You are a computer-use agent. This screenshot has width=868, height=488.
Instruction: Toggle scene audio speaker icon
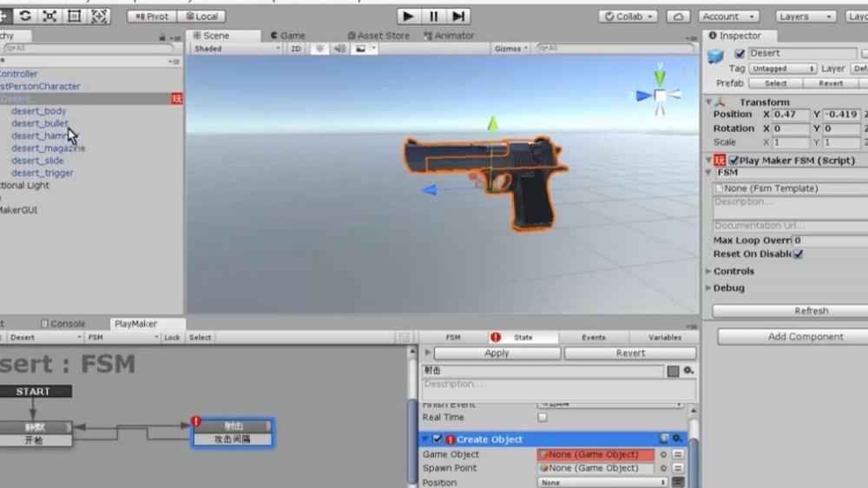point(339,49)
